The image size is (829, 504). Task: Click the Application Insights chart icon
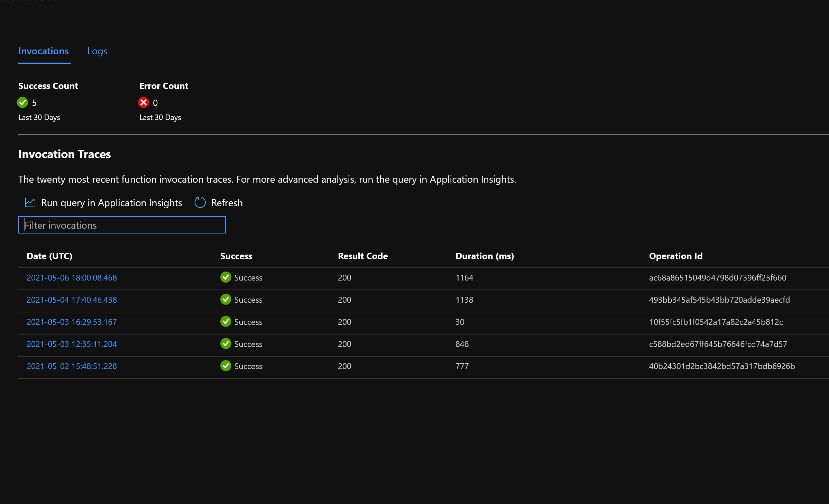pos(30,203)
